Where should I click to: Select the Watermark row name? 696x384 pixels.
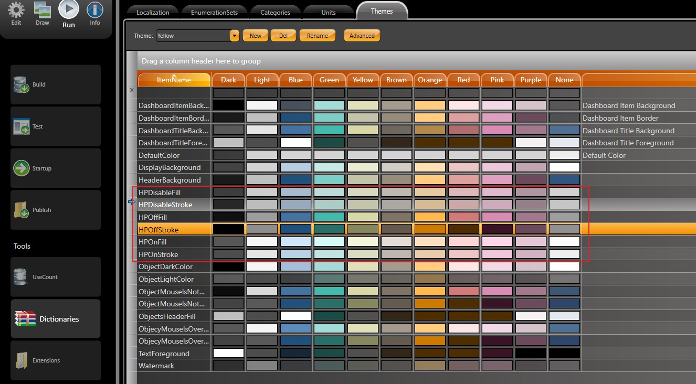[x=156, y=366]
